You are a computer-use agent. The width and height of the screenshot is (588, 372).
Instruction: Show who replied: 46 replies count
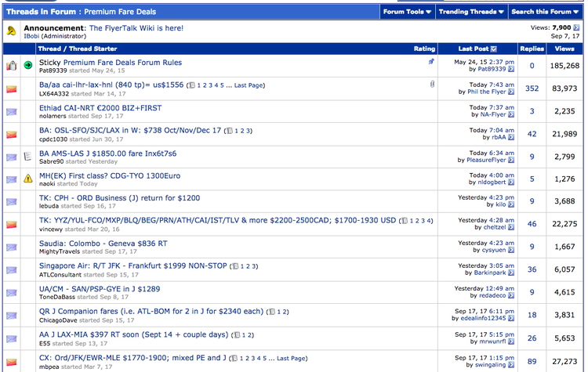(532, 224)
